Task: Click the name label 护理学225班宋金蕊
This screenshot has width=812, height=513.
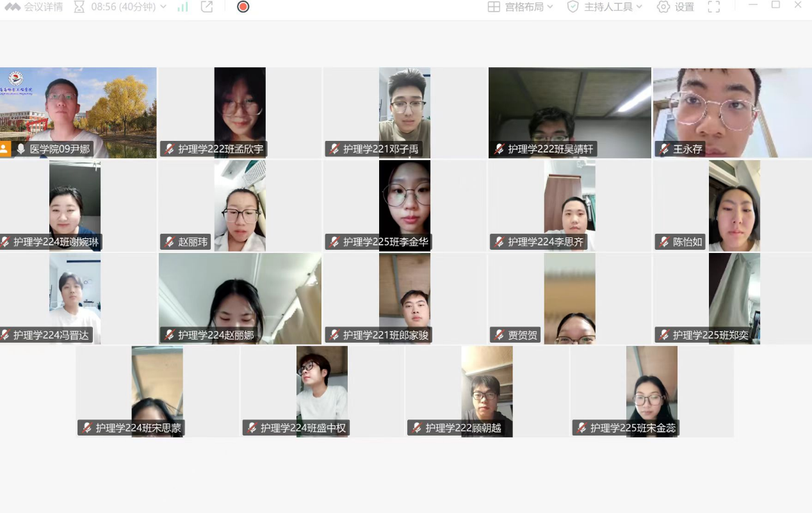Action: [x=632, y=428]
